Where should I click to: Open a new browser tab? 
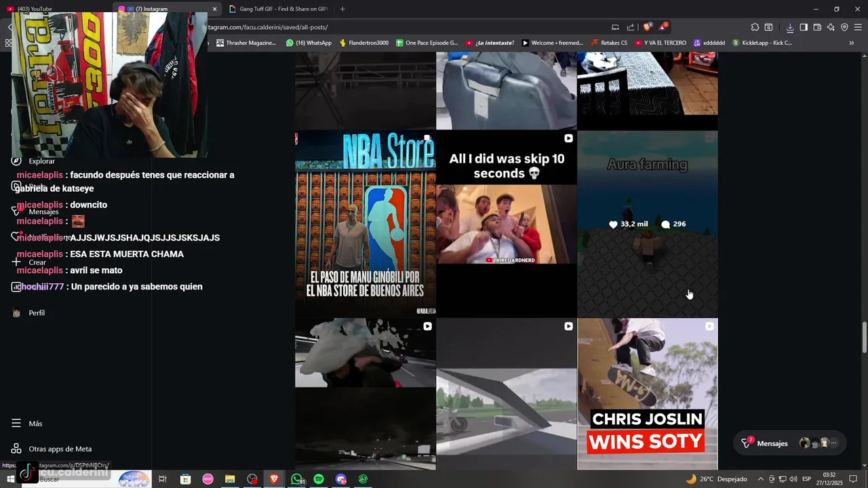(x=342, y=9)
